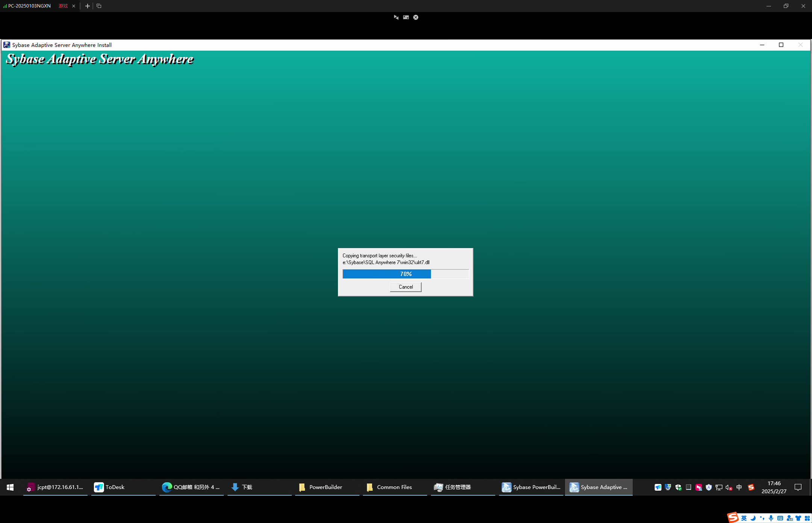Screen dimensions: 812x523
Task: Open the Windows Start menu
Action: coord(10,487)
